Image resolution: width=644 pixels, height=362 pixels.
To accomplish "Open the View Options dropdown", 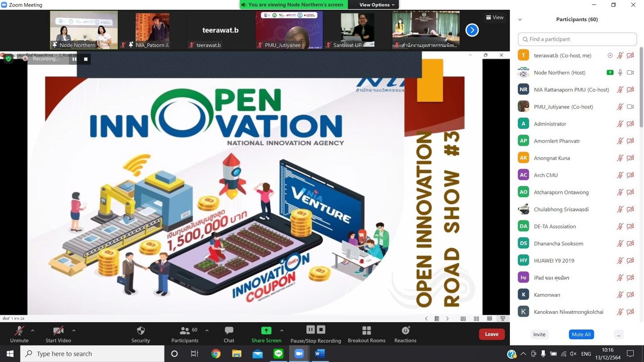I will click(377, 4).
